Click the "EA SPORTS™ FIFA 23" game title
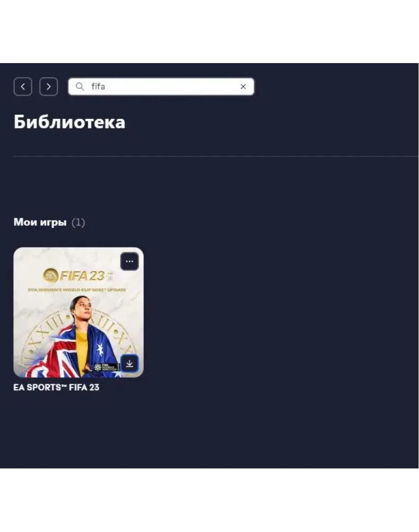Screen dimensions: 419x532 tap(56, 387)
